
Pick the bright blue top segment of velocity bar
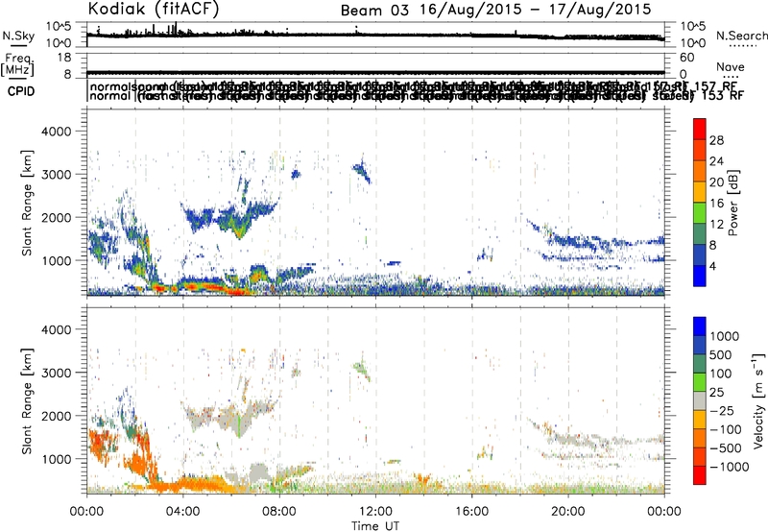point(700,326)
